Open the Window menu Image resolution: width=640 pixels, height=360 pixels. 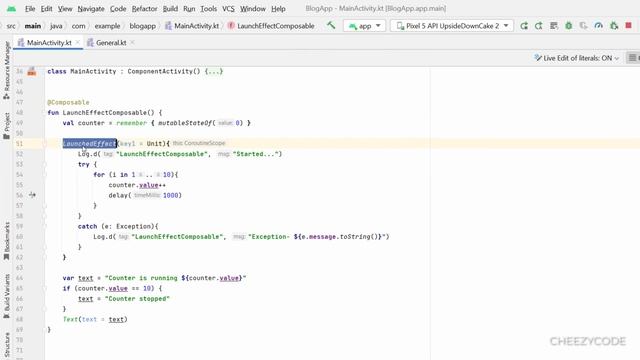pyautogui.click(x=253, y=9)
